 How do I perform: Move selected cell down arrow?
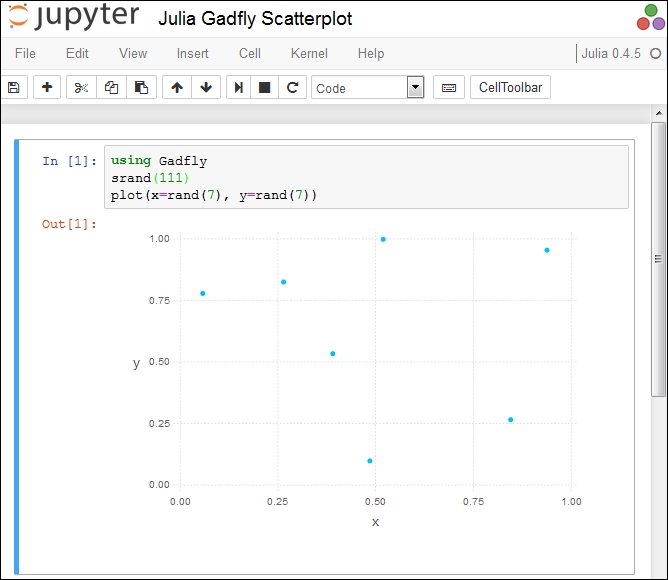pos(206,87)
